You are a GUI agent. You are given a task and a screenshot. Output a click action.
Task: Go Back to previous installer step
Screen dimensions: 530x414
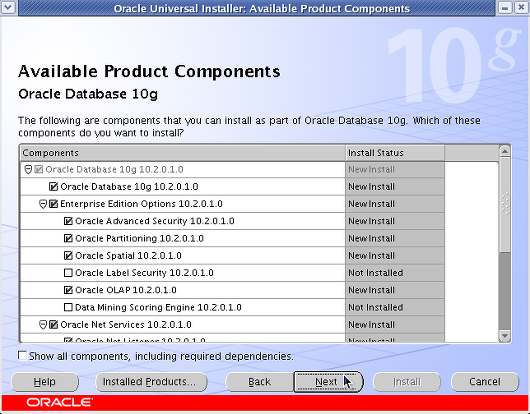point(259,382)
